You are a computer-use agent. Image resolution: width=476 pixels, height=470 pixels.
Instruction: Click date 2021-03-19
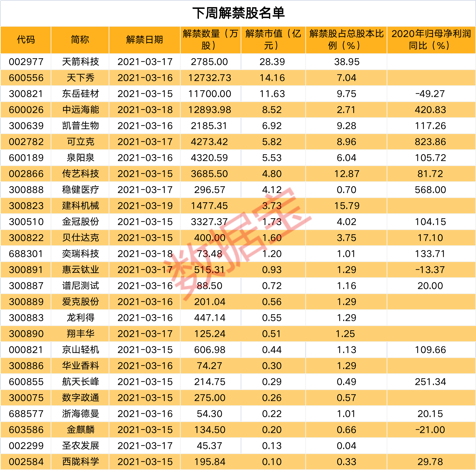145,206
